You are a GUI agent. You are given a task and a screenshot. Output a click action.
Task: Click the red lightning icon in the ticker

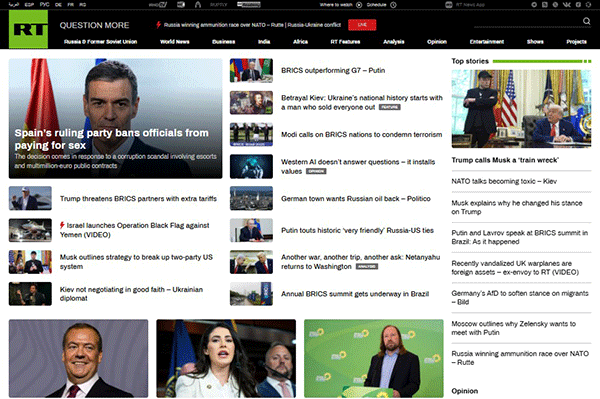click(x=158, y=25)
